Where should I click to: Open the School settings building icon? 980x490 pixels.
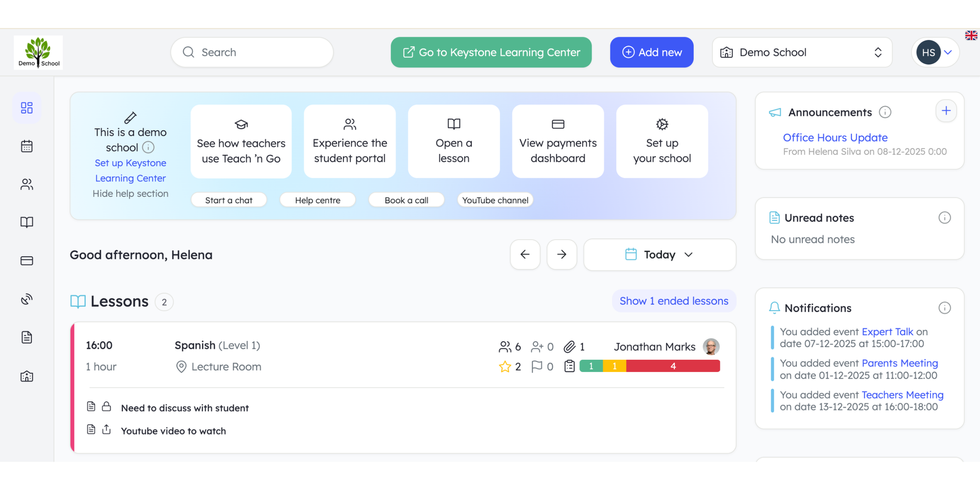(26, 376)
